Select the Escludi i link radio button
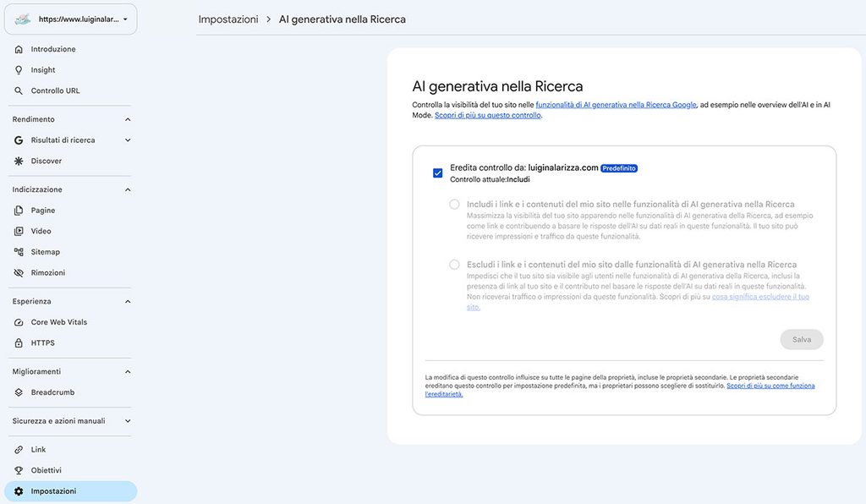Image resolution: width=866 pixels, height=504 pixels. click(454, 265)
